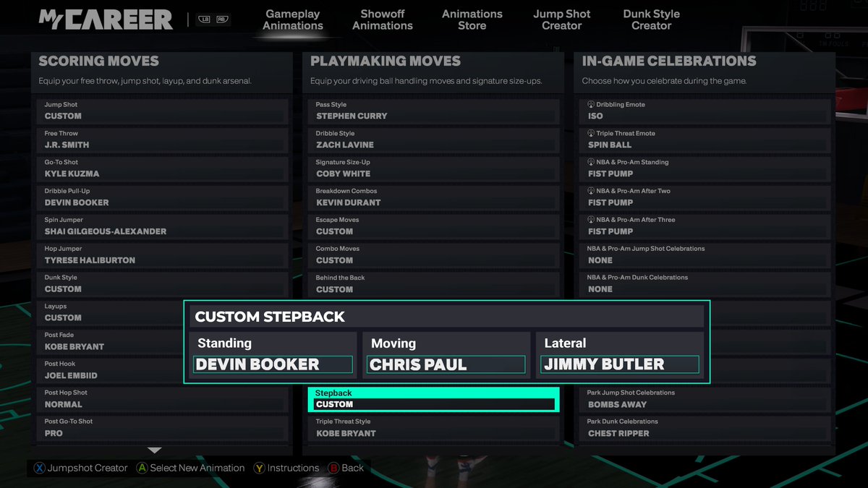Open the Animations Store tab
Viewport: 868px width, 488px height.
(472, 20)
